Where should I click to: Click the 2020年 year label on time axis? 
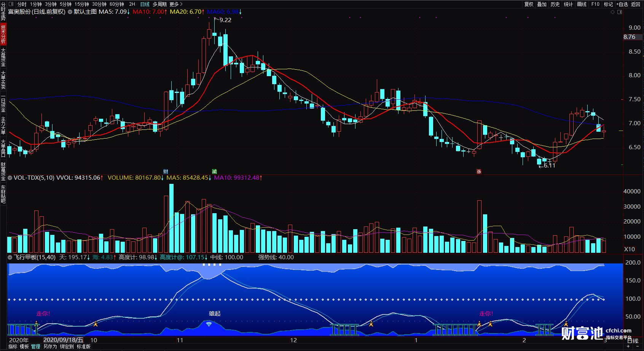(19, 340)
